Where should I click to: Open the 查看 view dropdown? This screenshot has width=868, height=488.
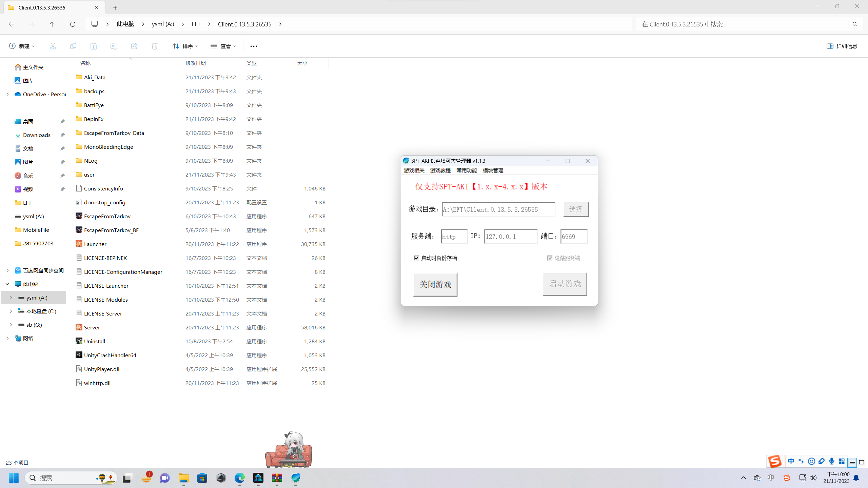pyautogui.click(x=223, y=46)
